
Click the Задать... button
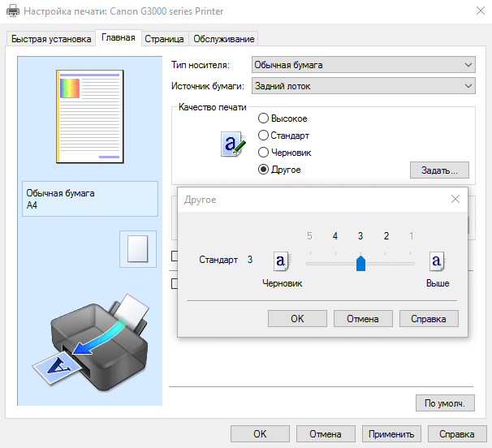point(439,170)
